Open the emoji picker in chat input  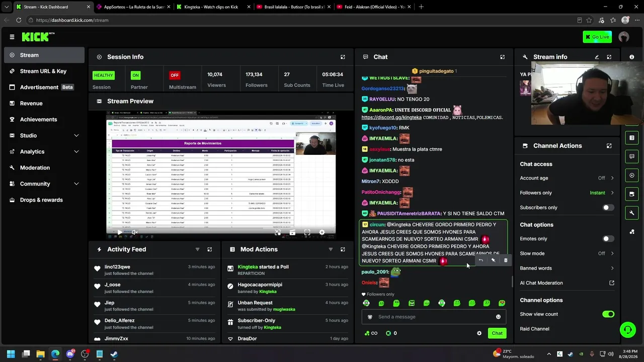498,317
